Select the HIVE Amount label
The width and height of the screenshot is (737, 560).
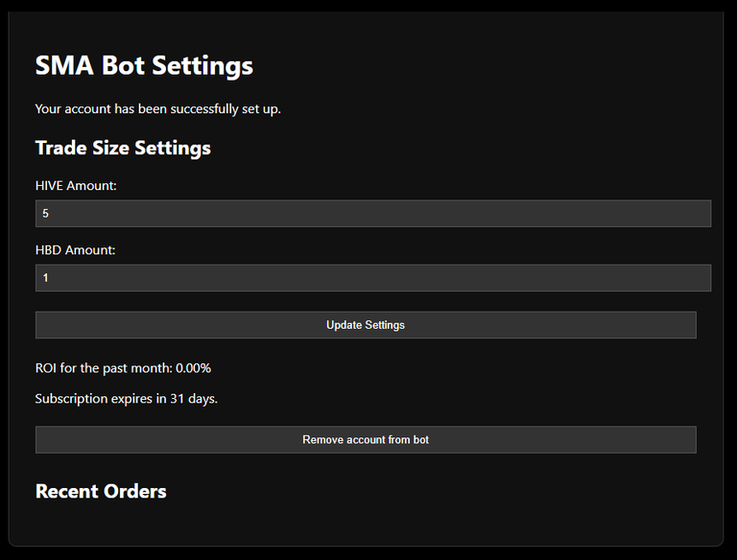point(76,186)
